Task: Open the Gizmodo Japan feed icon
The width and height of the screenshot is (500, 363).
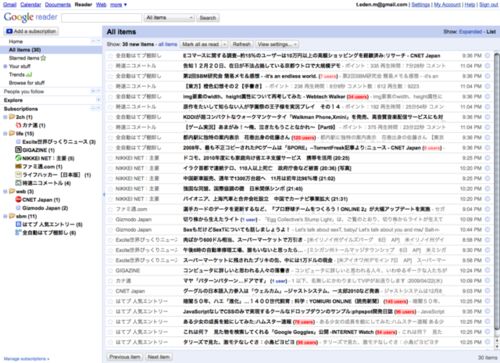Action: 19,208
